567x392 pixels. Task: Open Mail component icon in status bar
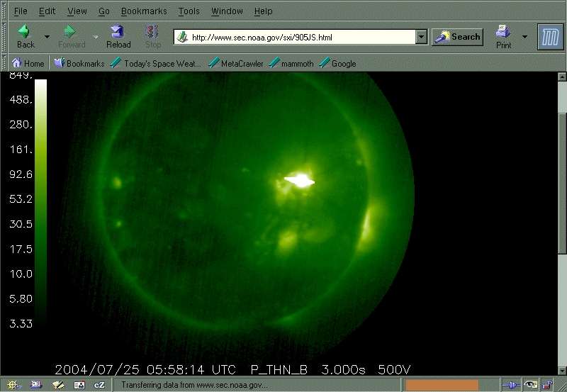36,385
